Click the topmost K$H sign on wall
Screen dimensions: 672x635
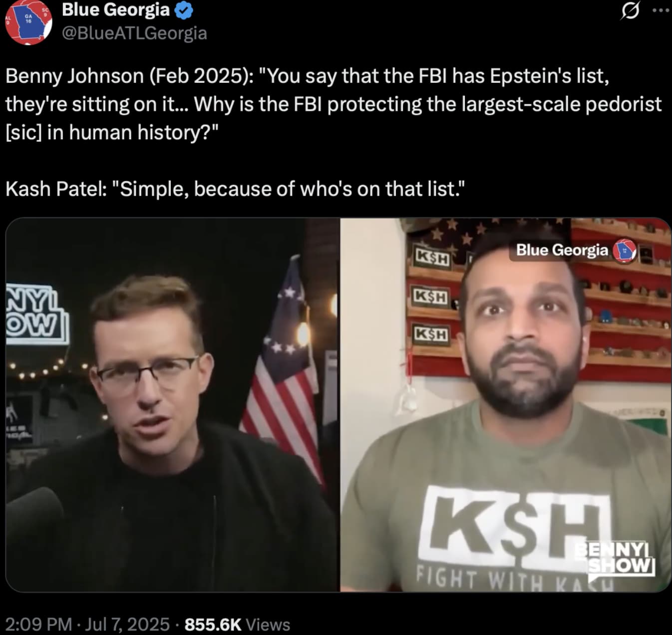[432, 257]
